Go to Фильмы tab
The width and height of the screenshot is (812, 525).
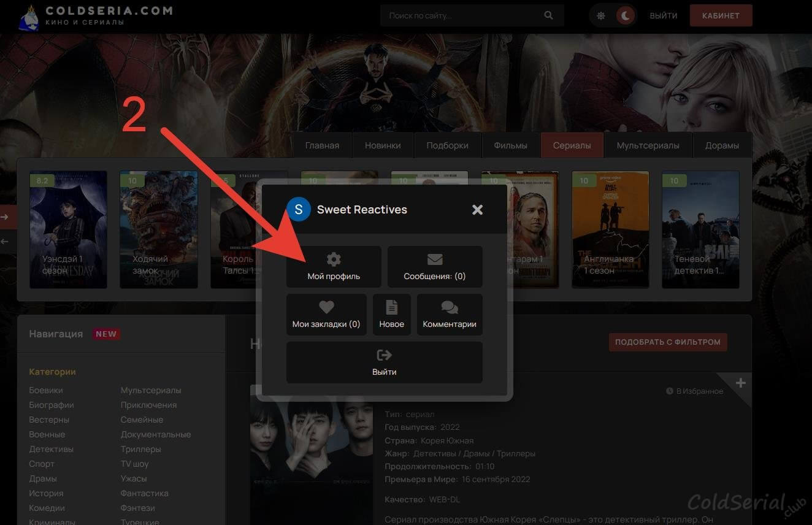(x=510, y=145)
